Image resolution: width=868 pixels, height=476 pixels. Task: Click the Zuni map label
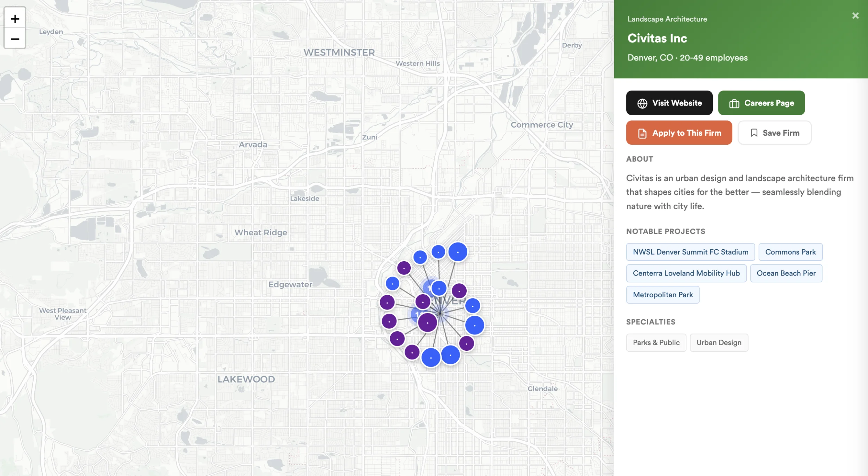[x=369, y=137]
